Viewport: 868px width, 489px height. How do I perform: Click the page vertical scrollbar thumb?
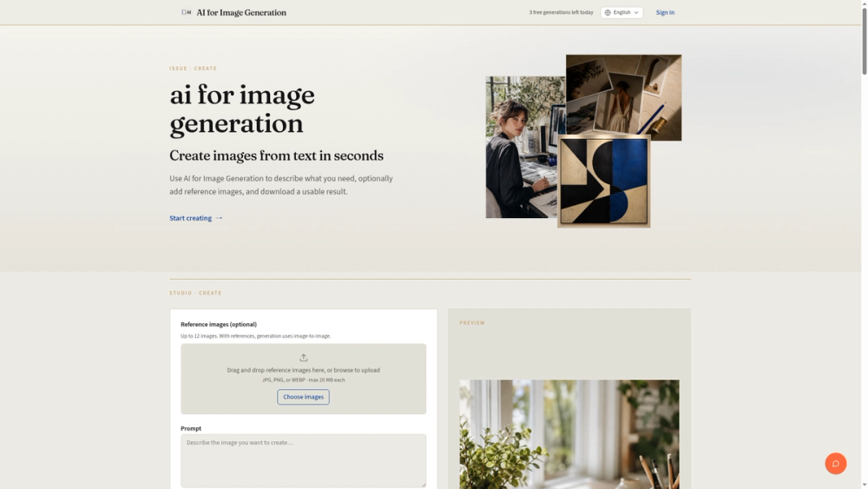(865, 40)
